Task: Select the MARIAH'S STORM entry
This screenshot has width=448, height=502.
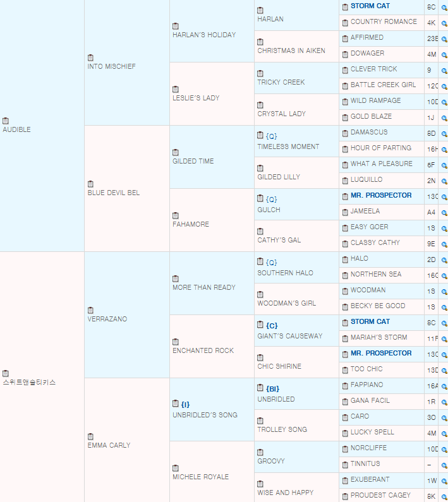Action: tap(378, 337)
